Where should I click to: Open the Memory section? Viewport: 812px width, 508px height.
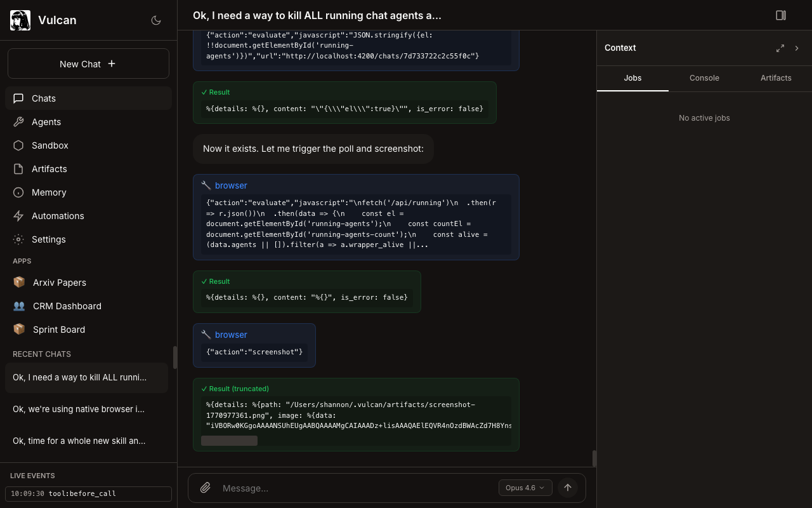click(48, 192)
